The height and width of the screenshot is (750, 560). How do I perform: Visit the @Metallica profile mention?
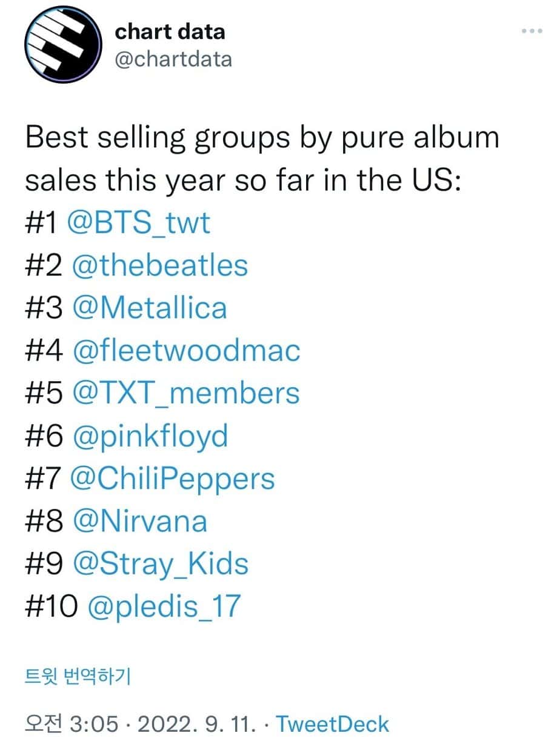coord(149,308)
